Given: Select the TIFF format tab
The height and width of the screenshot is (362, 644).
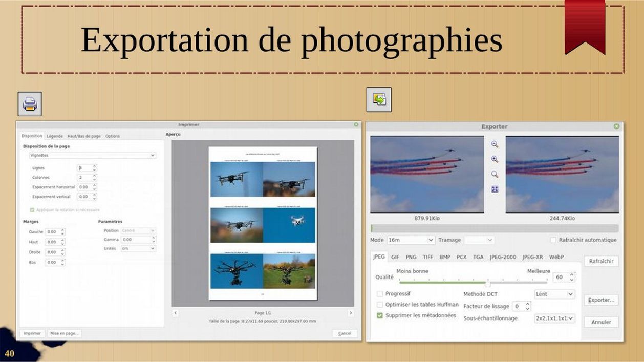Looking at the screenshot, I should (428, 257).
